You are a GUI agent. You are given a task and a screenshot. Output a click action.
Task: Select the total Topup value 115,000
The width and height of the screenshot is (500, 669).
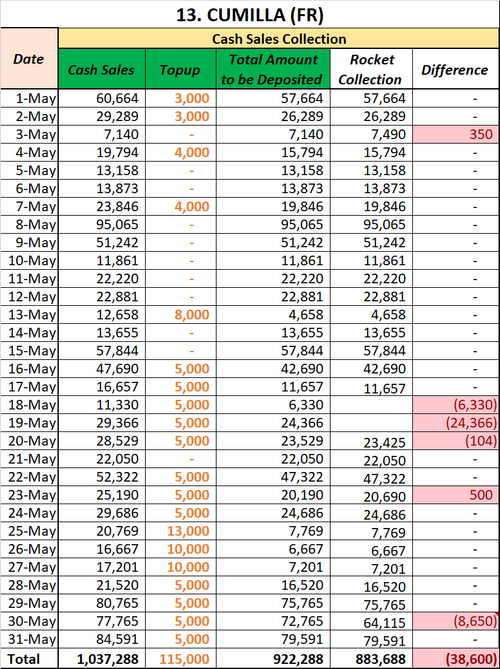tap(184, 659)
